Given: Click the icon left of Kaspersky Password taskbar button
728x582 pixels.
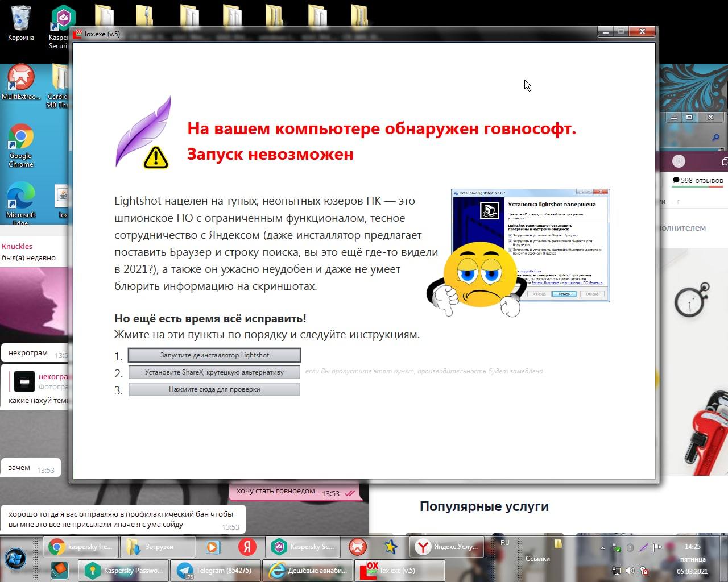Looking at the screenshot, I should (59, 570).
